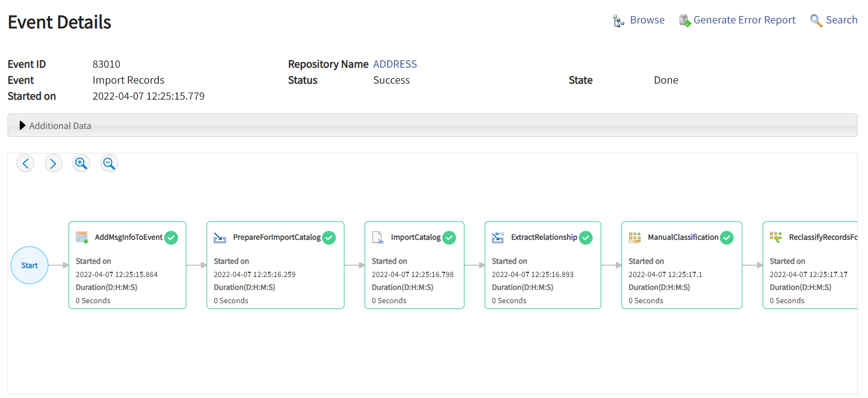Viewport: 868px width, 398px height.
Task: Click Generate Error Report
Action: click(744, 20)
